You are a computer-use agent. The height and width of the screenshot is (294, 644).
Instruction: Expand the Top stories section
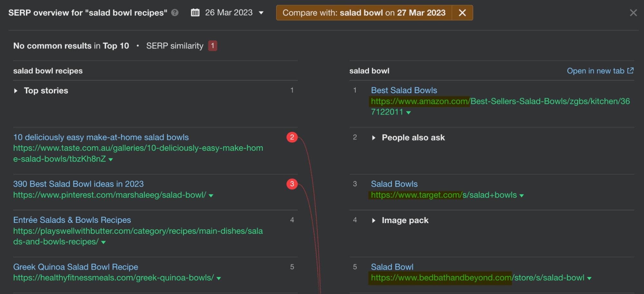(x=16, y=91)
